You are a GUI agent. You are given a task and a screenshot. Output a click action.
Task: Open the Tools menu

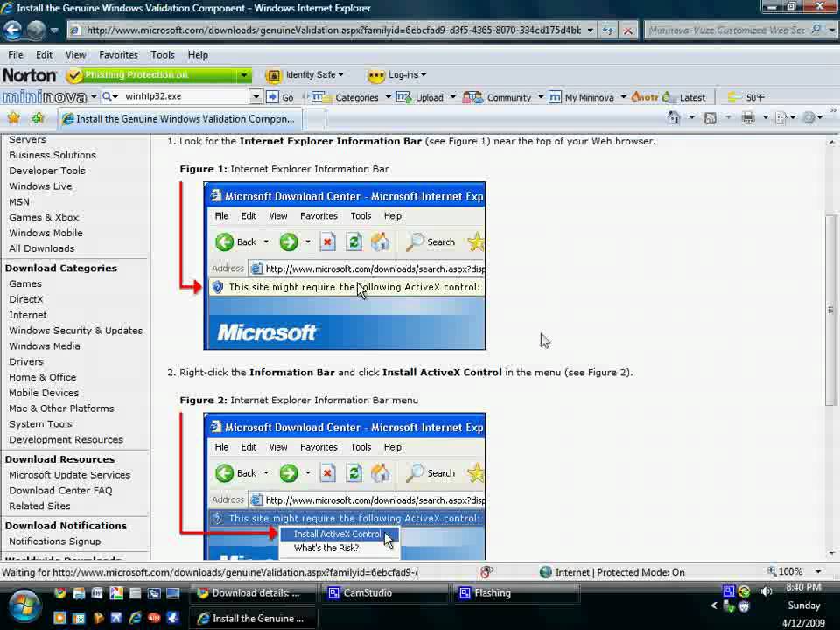click(x=163, y=54)
